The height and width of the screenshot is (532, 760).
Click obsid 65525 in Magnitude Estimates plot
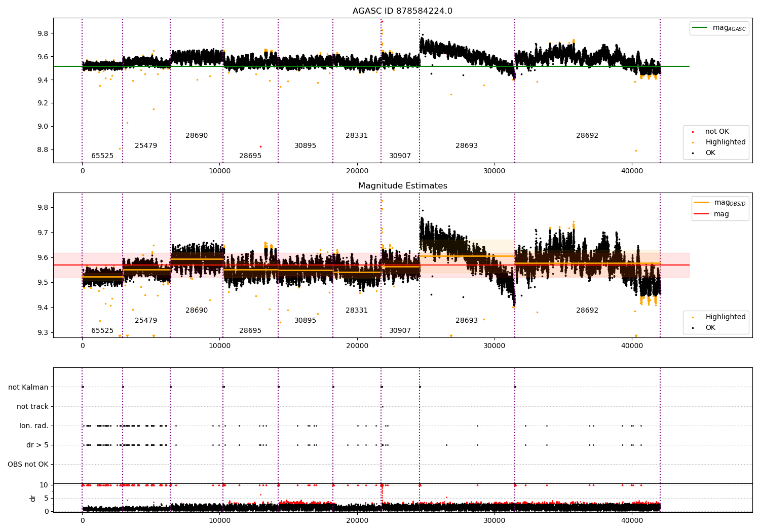pyautogui.click(x=102, y=331)
